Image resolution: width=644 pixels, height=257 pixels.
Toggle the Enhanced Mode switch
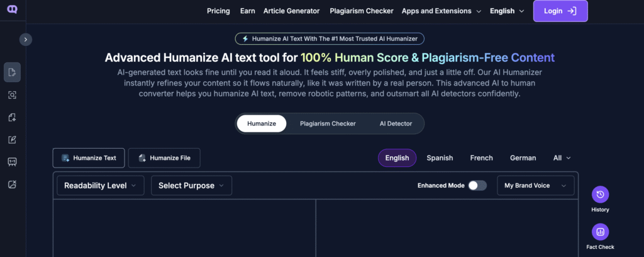[x=477, y=185]
